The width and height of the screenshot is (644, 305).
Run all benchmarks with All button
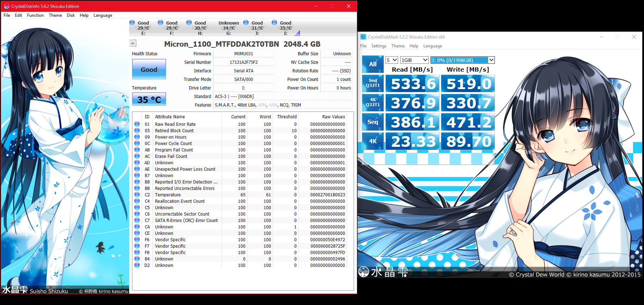point(373,64)
